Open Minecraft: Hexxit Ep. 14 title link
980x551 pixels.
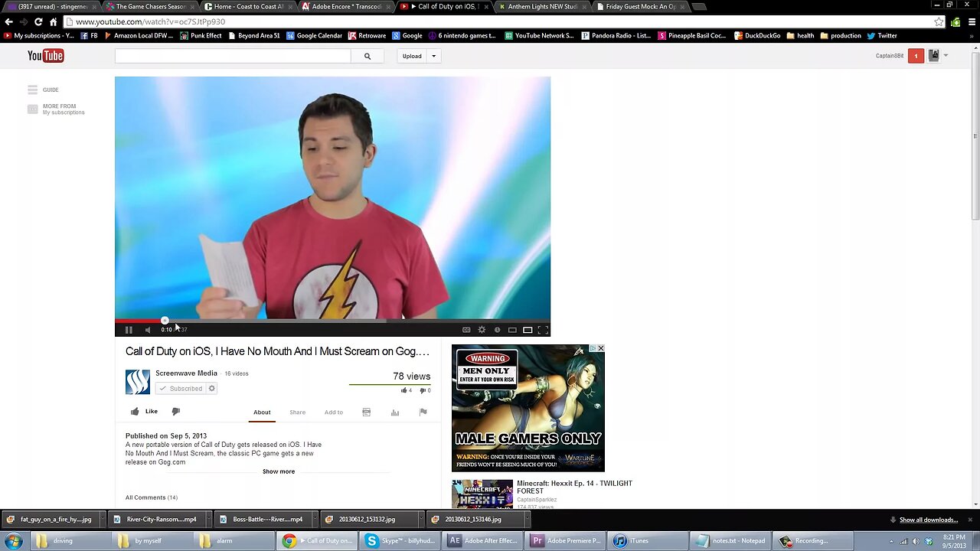[574, 487]
